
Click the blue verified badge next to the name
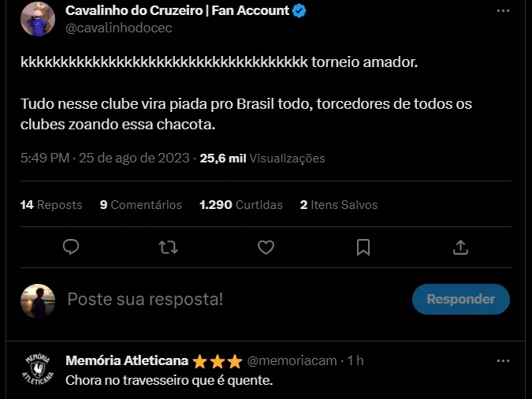click(299, 11)
